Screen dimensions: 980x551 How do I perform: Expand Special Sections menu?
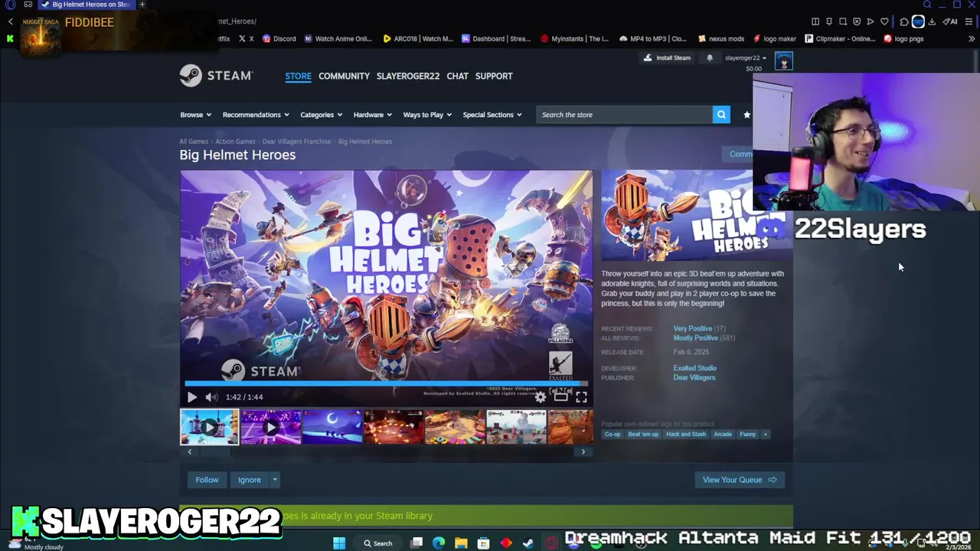(492, 115)
